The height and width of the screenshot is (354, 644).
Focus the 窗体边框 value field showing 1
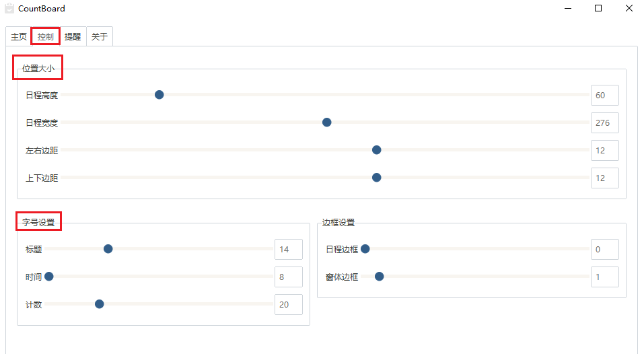pos(604,277)
